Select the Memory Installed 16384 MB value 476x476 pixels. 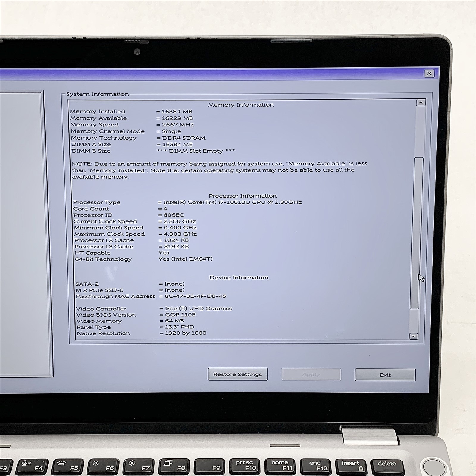177,112
